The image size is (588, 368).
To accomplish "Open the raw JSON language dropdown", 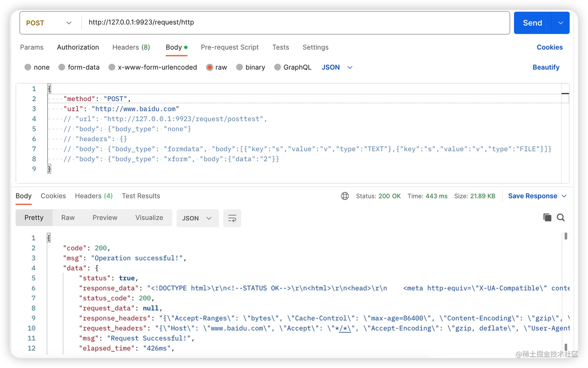I will 337,67.
